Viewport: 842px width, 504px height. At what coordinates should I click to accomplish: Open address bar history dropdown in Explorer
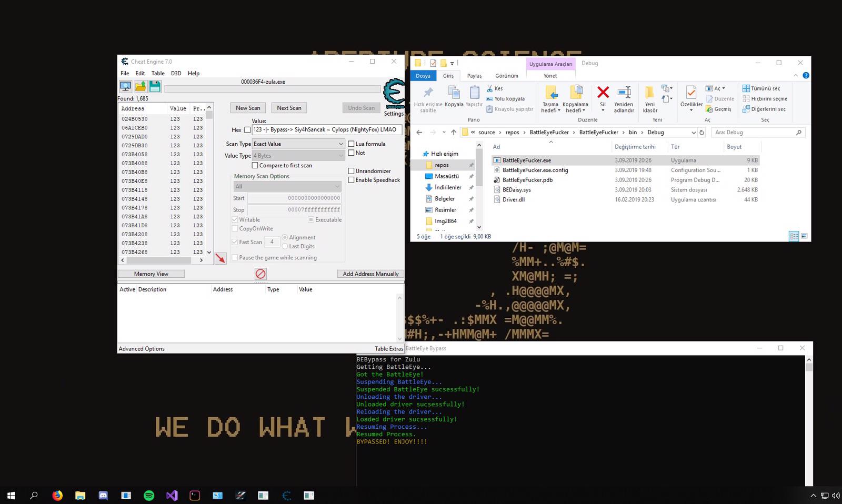[x=694, y=133]
